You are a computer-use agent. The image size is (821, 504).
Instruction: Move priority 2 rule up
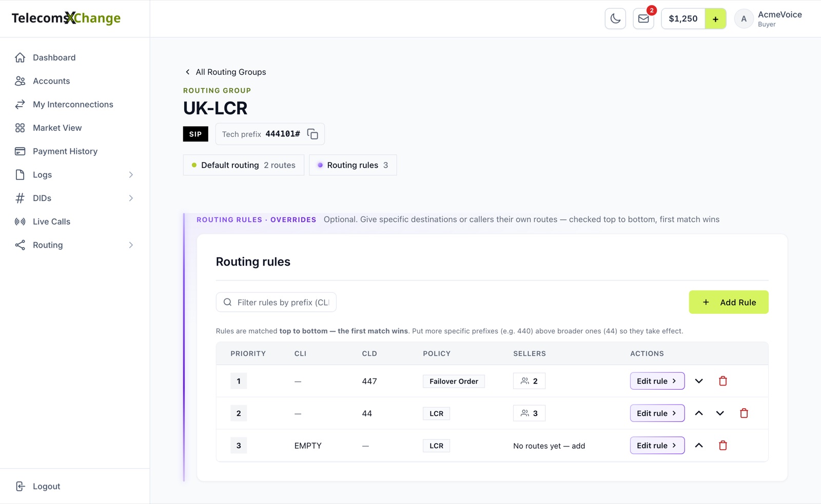699,413
